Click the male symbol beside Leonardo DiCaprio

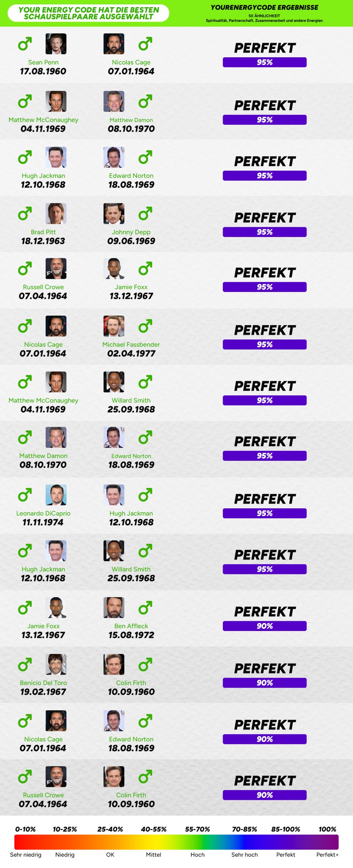coord(25,495)
